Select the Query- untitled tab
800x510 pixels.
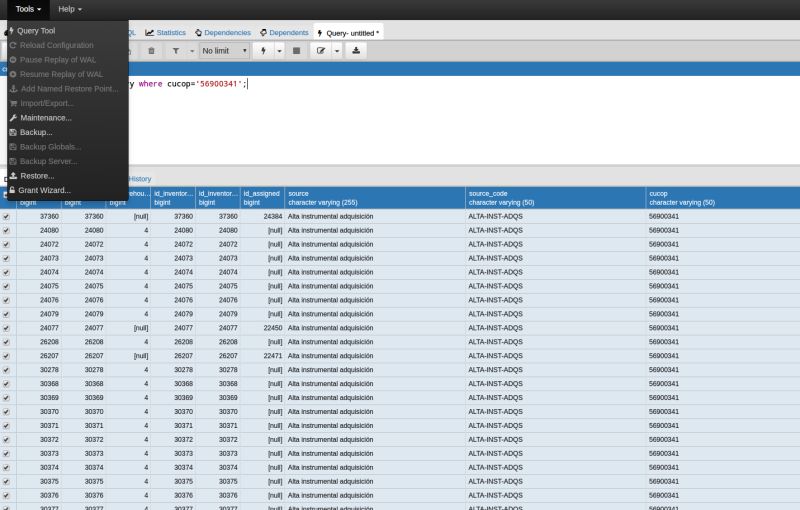(348, 33)
